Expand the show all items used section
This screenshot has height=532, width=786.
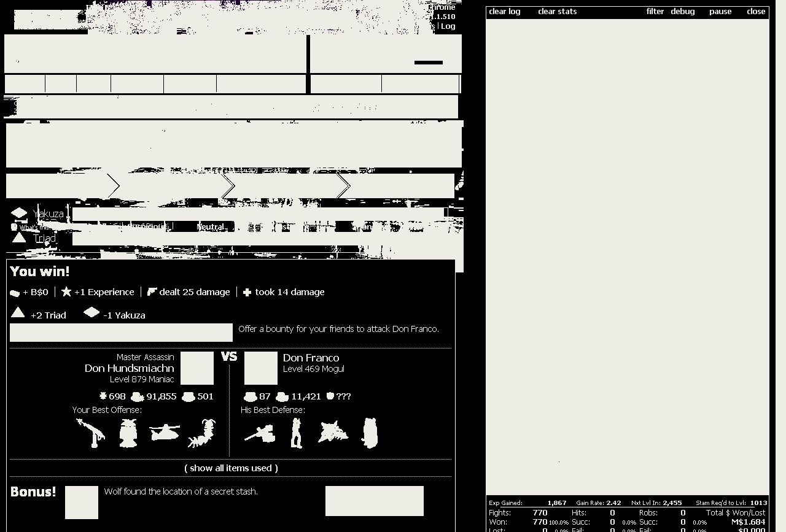(231, 468)
